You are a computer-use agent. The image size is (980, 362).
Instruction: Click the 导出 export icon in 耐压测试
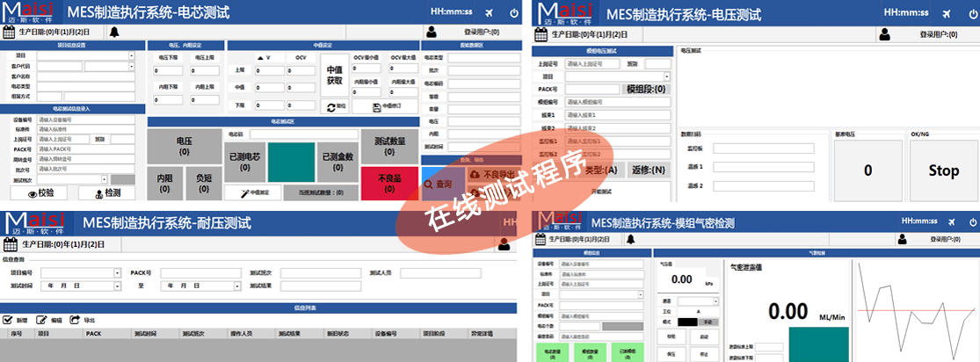coord(76,320)
